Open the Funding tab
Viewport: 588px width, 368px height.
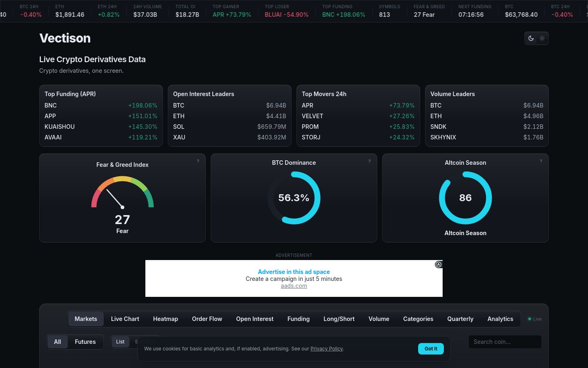(x=298, y=319)
